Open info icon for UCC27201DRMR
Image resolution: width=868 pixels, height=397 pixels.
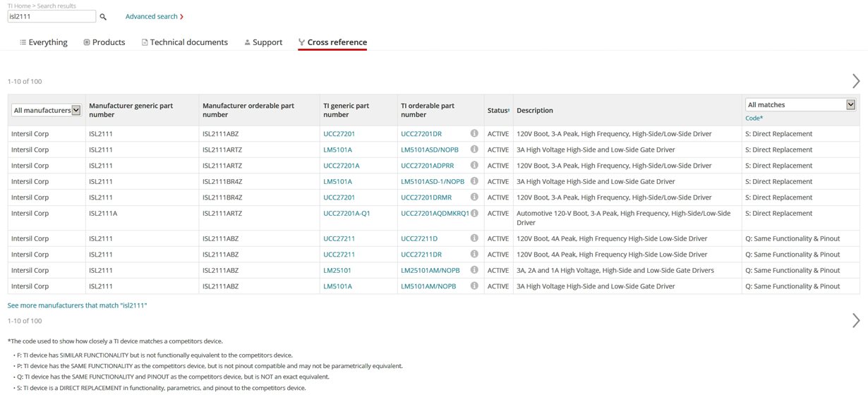coord(474,197)
